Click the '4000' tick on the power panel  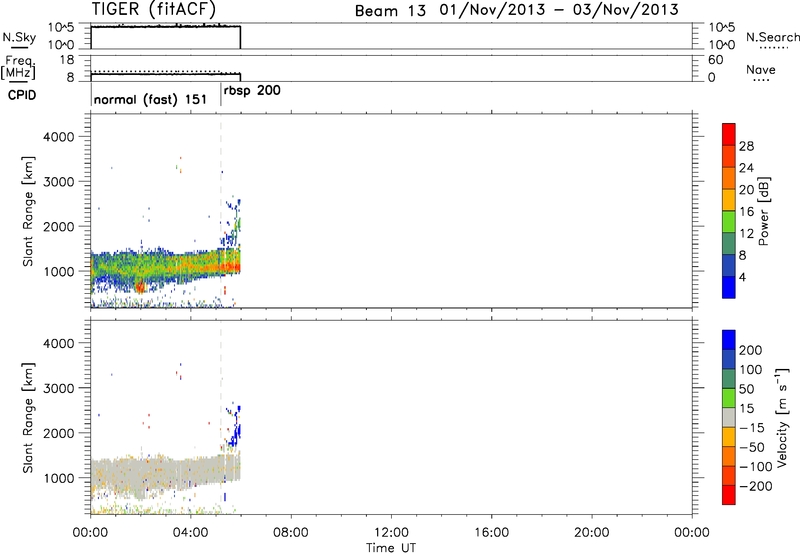tap(59, 137)
